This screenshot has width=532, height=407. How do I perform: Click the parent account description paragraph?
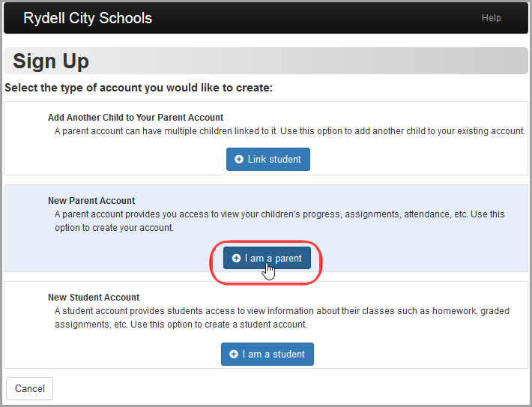[279, 220]
